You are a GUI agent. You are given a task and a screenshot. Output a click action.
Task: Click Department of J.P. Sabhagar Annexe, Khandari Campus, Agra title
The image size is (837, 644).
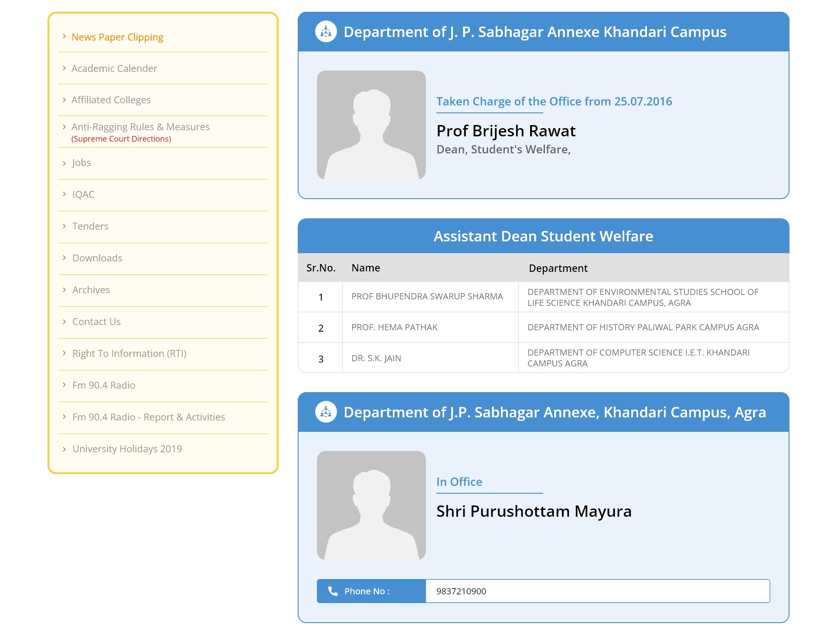(x=555, y=412)
